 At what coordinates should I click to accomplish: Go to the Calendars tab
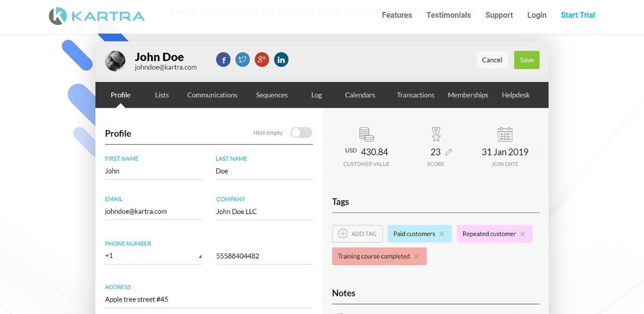pyautogui.click(x=360, y=95)
